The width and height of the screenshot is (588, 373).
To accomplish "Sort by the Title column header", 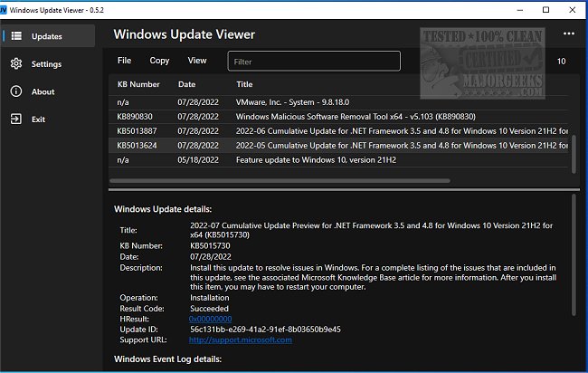I will pyautogui.click(x=244, y=84).
